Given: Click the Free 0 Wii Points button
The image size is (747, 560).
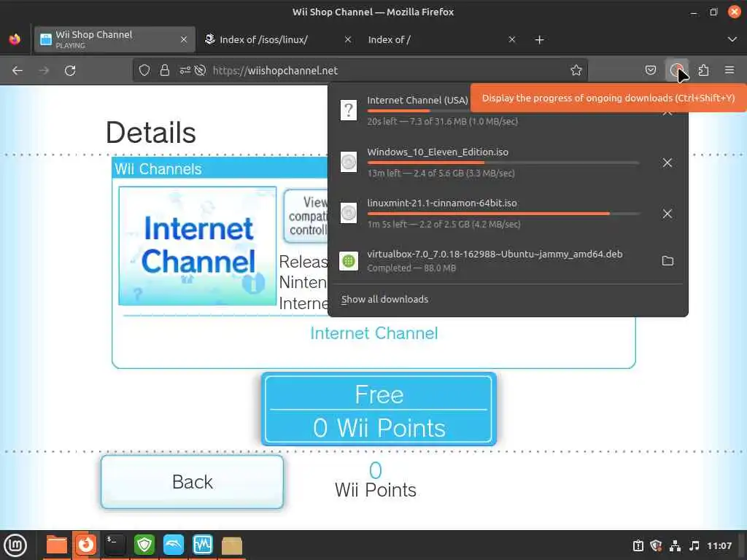Looking at the screenshot, I should click(379, 410).
